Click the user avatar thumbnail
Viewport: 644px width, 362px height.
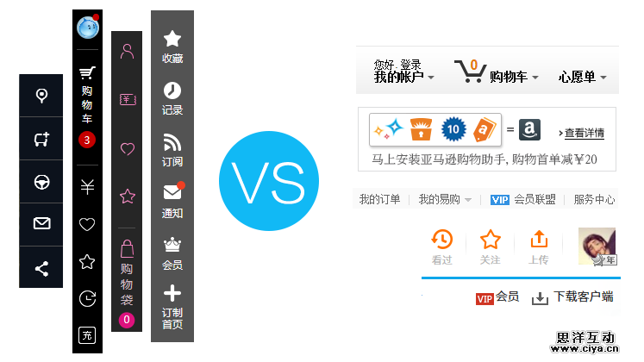pyautogui.click(x=597, y=247)
